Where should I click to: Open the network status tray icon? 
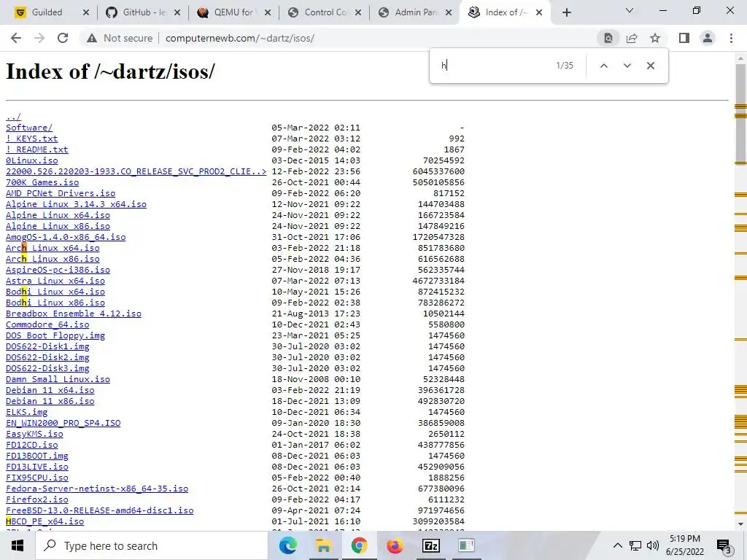(635, 545)
